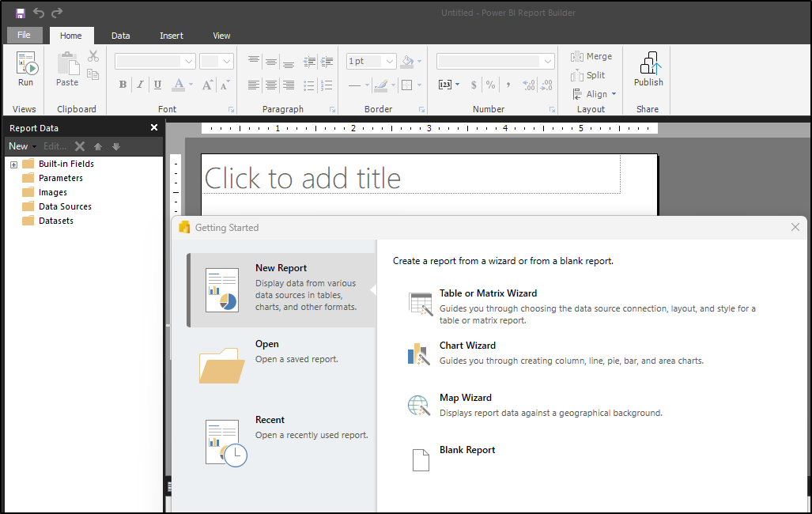The width and height of the screenshot is (812, 514).
Task: Create a Blank Report
Action: (467, 450)
